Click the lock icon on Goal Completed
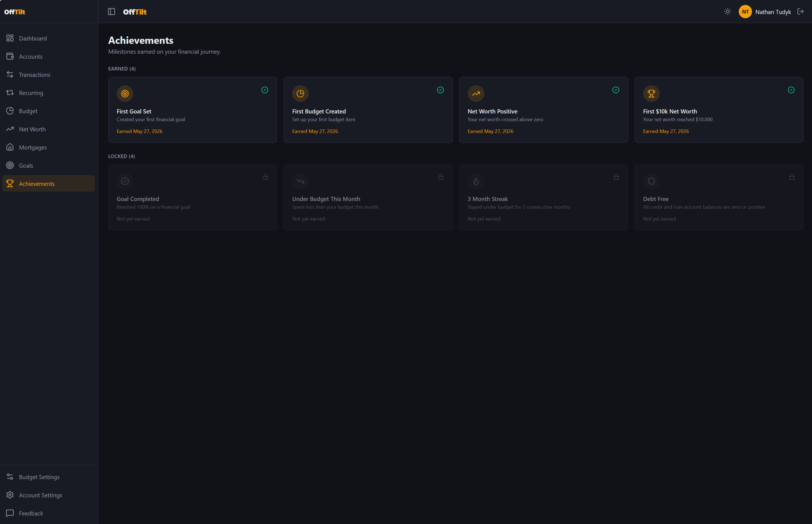The height and width of the screenshot is (524, 812). [265, 177]
